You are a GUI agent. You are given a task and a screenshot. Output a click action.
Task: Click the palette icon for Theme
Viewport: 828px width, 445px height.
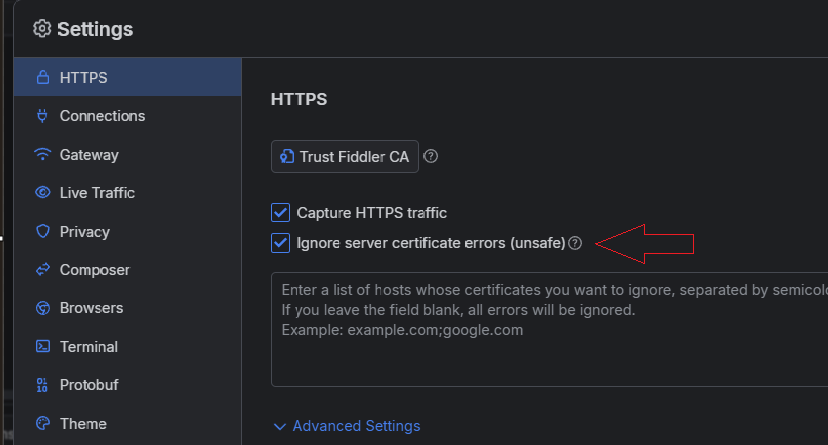[42, 424]
